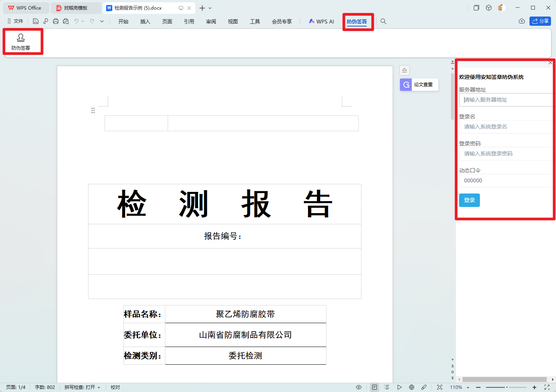Click the Save document icon
Image resolution: width=556 pixels, height=392 pixels.
(35, 21)
